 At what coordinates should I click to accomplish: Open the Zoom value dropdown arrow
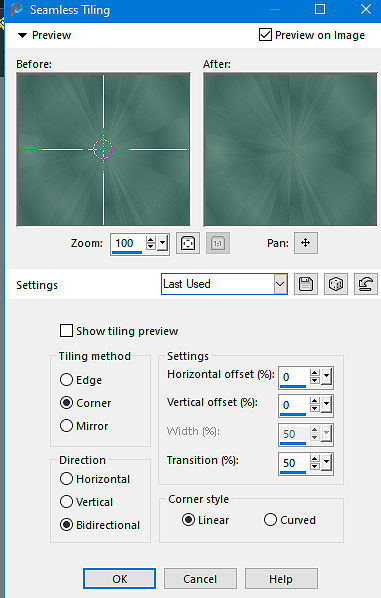click(163, 243)
